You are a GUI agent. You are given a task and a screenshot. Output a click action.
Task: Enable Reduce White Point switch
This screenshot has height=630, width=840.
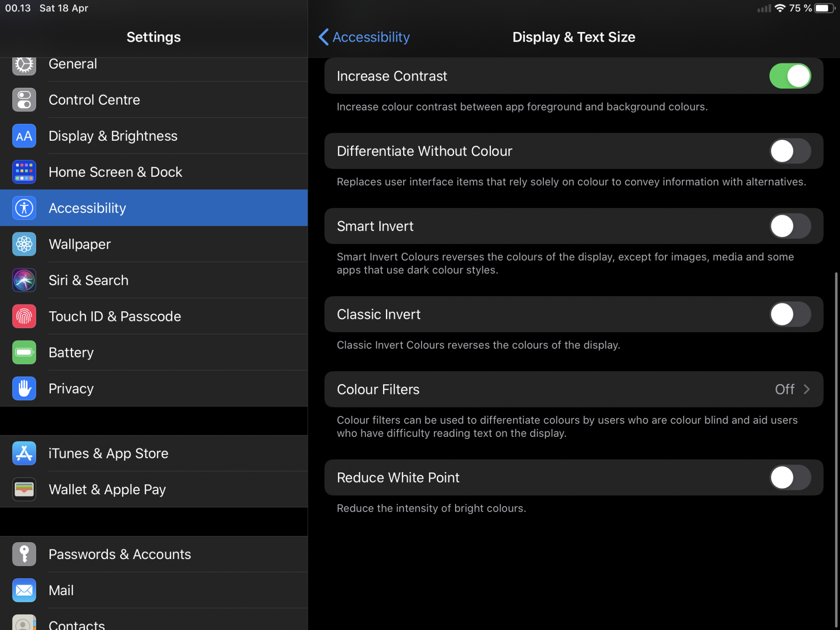[x=790, y=478]
